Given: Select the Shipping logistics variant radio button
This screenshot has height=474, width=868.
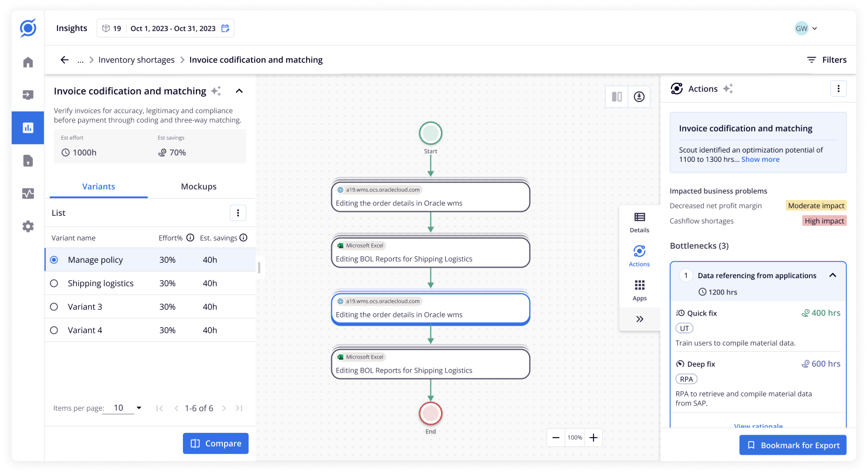Looking at the screenshot, I should tap(54, 283).
